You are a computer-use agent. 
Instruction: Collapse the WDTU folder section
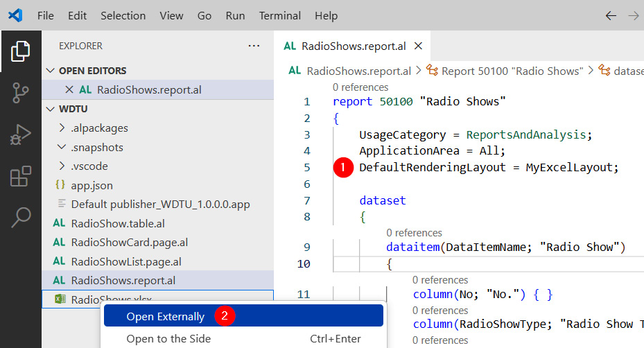coord(51,109)
